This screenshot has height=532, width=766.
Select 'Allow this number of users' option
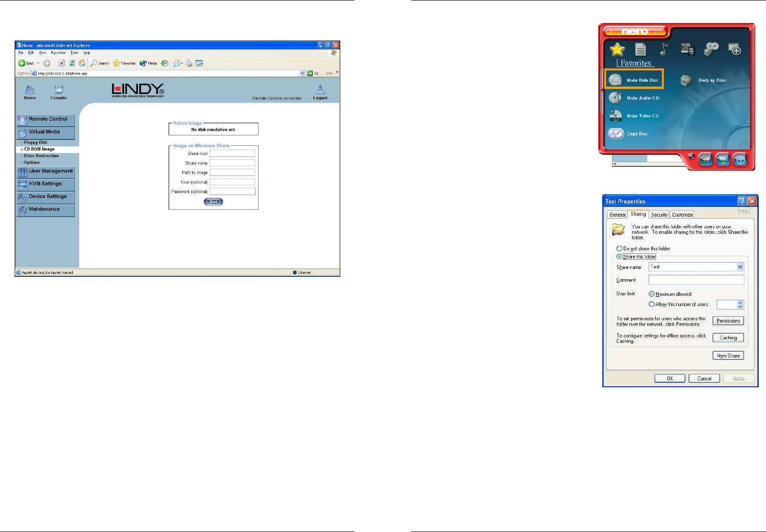click(x=652, y=304)
